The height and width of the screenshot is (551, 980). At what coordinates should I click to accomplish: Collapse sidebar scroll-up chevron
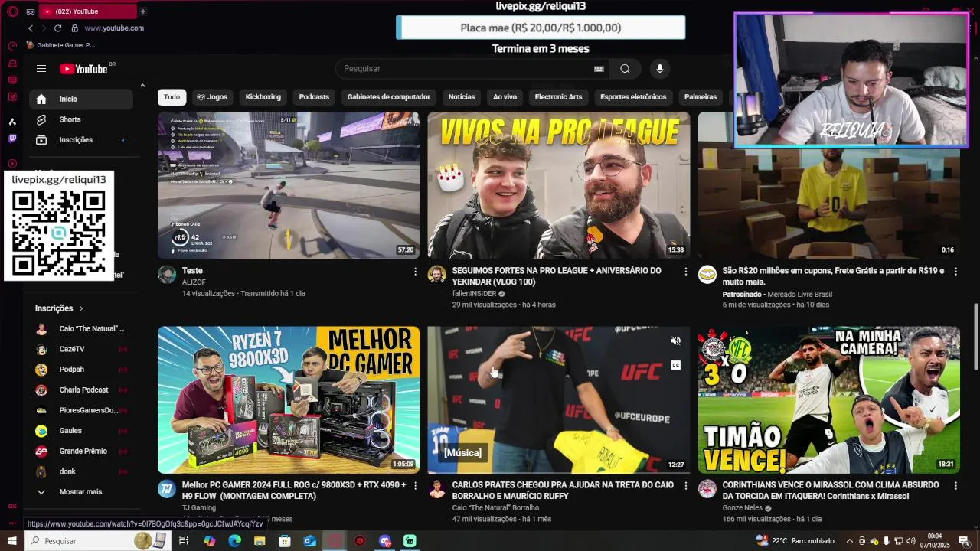coord(142,86)
